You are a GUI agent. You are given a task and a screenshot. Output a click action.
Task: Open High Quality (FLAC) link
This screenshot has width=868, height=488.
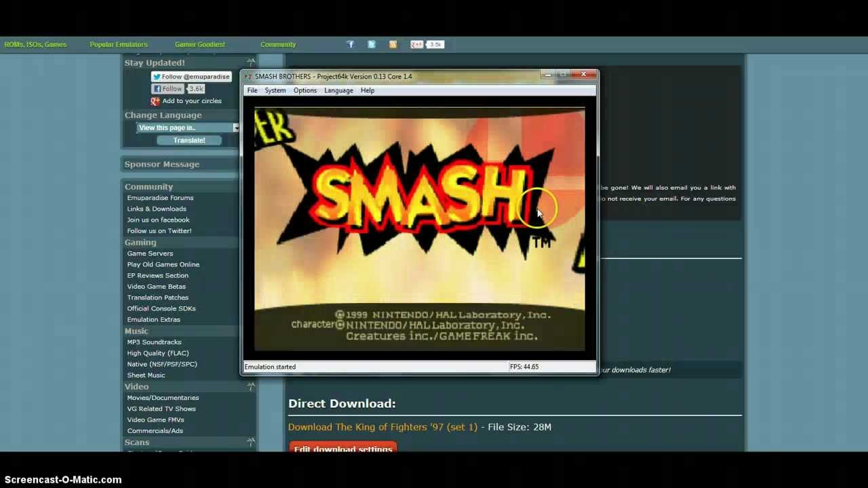coord(158,353)
